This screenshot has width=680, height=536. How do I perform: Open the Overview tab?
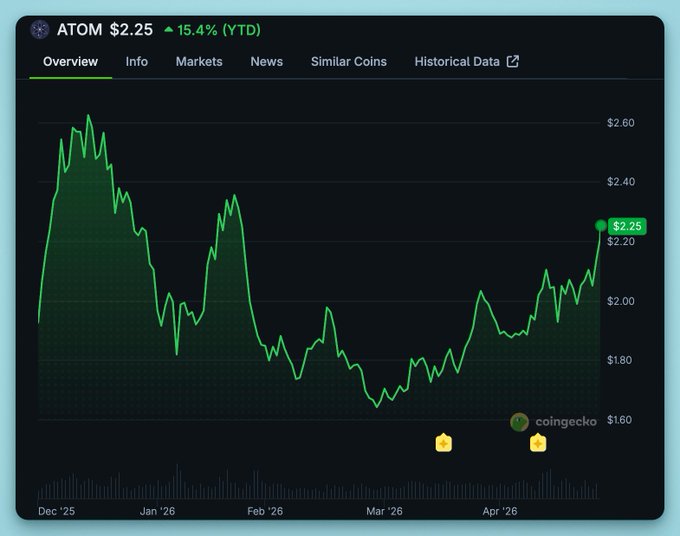coord(70,62)
